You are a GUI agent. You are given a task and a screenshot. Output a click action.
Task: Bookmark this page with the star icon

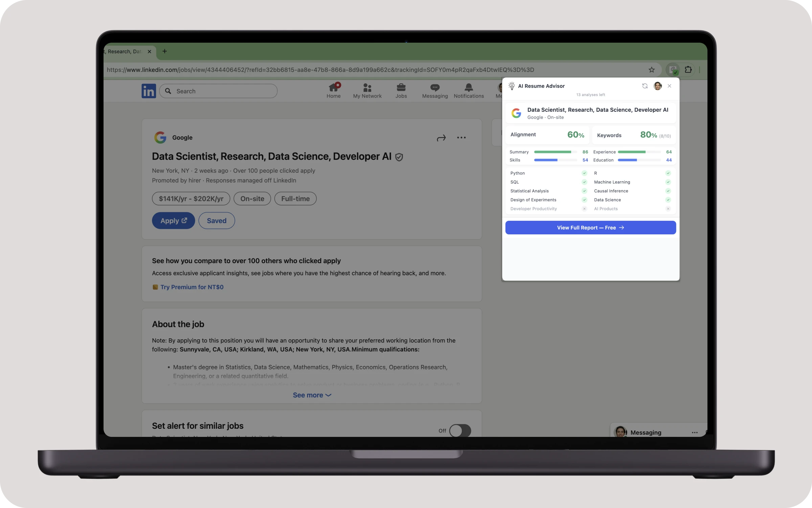click(x=652, y=70)
